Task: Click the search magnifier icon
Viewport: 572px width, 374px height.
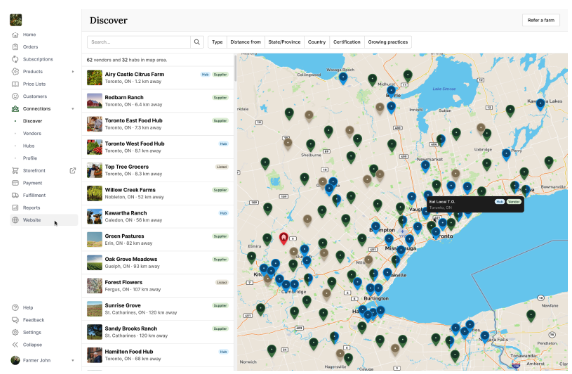Action: click(x=197, y=42)
